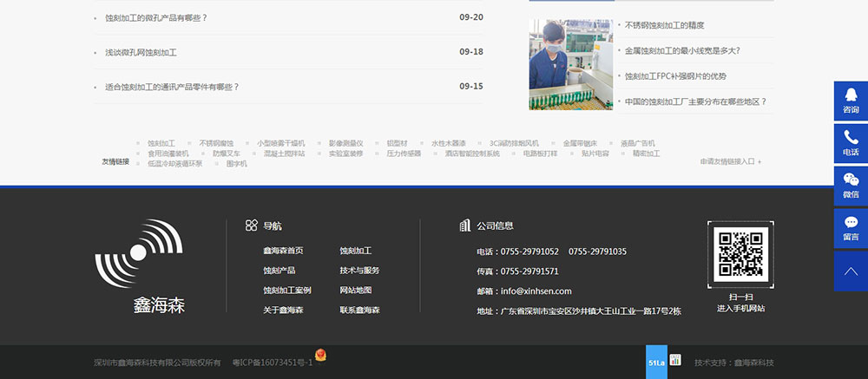This screenshot has height=379, width=868.
Task: Read 金属蚀刻加工的最小线宽是多大？ article
Action: (682, 51)
